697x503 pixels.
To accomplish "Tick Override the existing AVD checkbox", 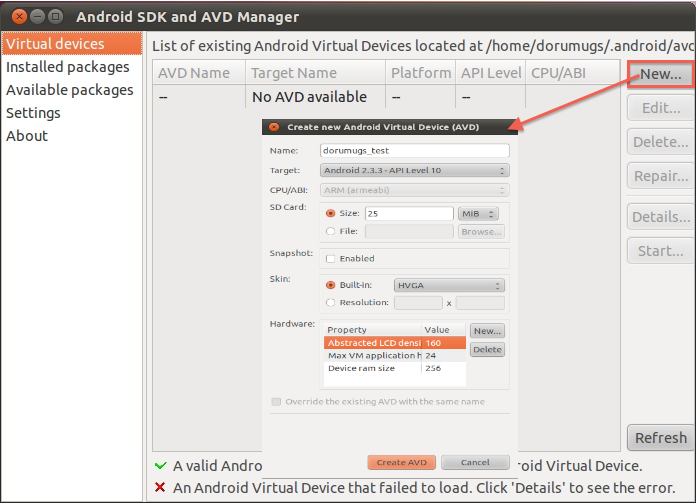I will (276, 402).
